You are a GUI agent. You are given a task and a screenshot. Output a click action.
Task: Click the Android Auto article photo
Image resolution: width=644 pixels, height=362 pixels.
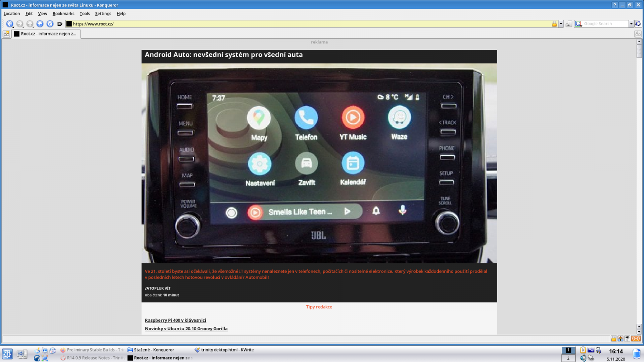[319, 163]
